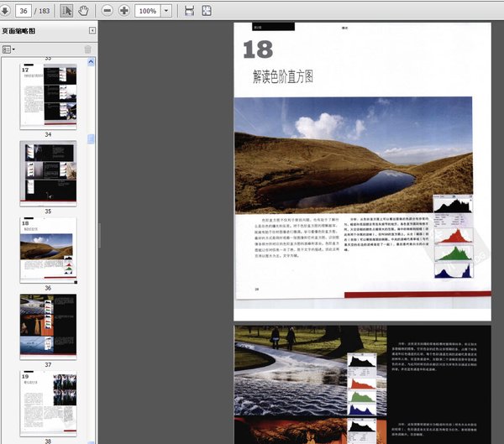Click the page number field showing 36

(x=24, y=11)
